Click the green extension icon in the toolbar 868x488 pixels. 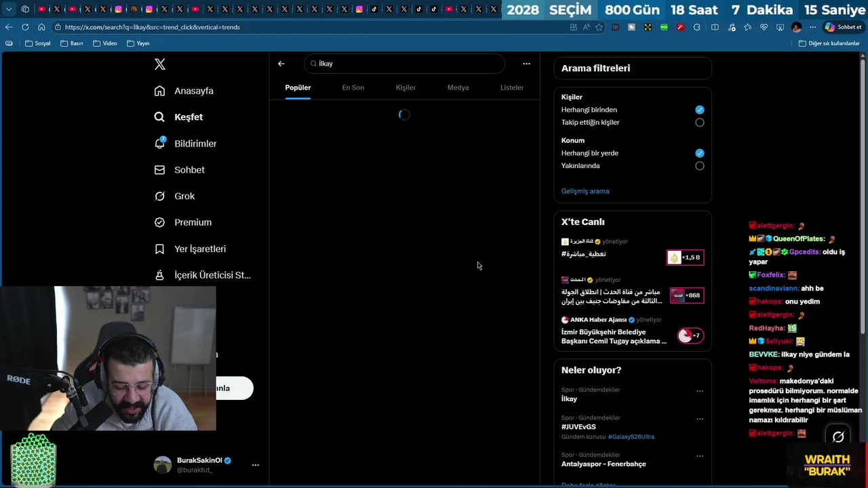point(664,27)
